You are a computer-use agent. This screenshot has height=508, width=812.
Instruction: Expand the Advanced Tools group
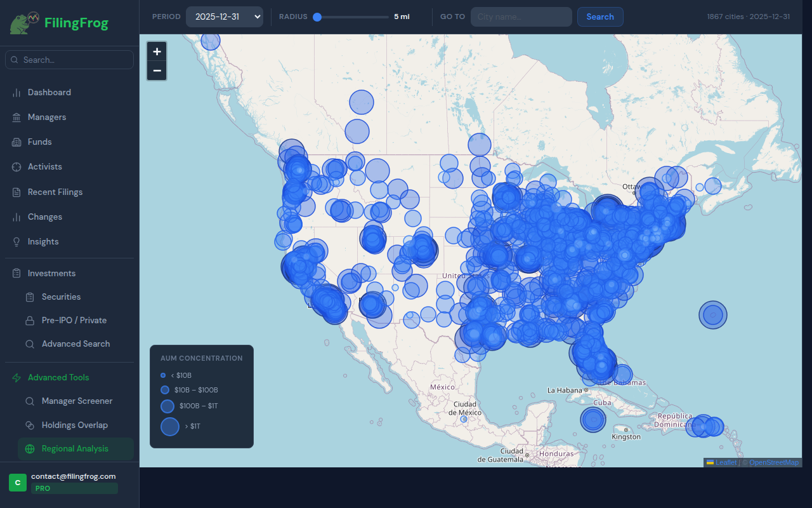(x=58, y=377)
